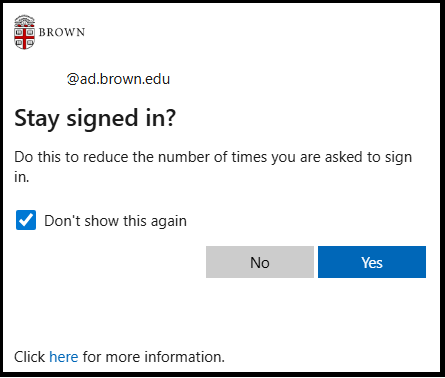Select the @ad.brown.edu account text

click(x=118, y=79)
